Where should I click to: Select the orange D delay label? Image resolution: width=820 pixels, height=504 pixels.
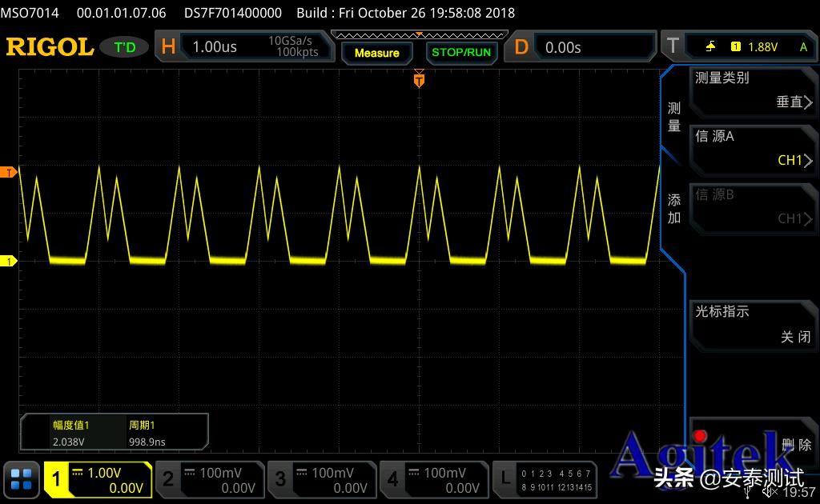pyautogui.click(x=521, y=47)
